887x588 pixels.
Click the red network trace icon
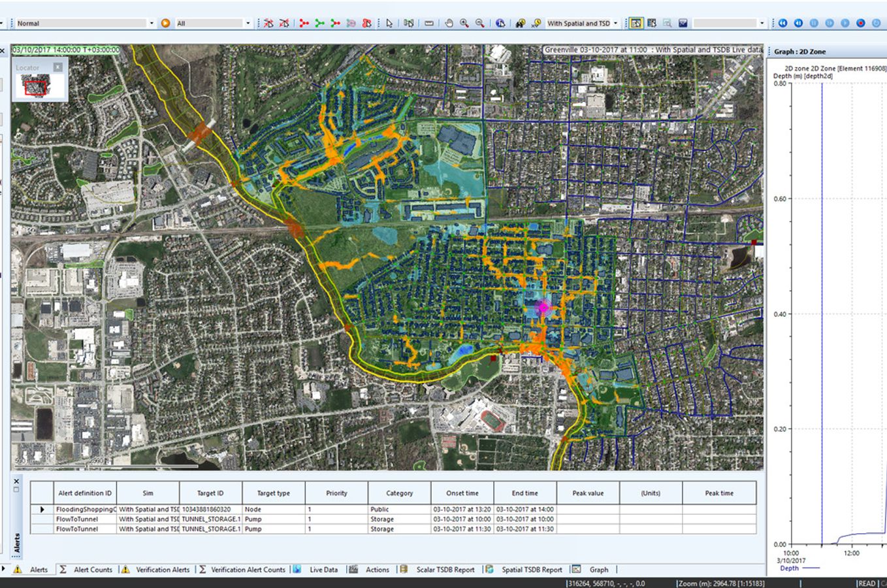pos(304,23)
